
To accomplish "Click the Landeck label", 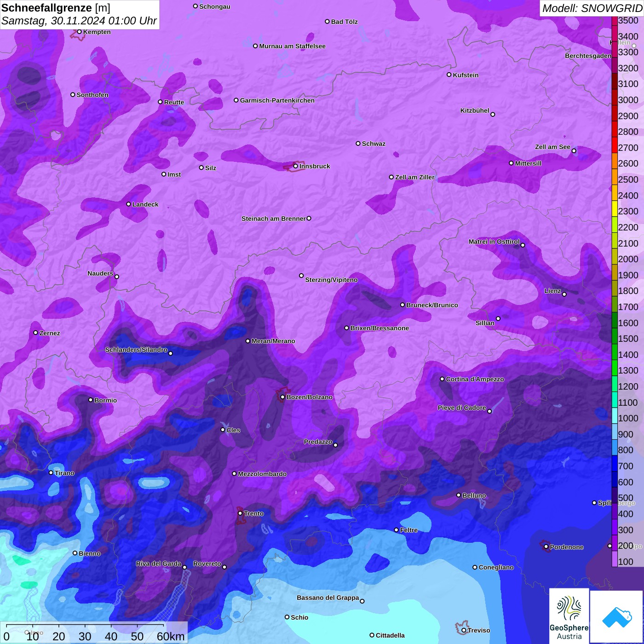I will pos(145,204).
